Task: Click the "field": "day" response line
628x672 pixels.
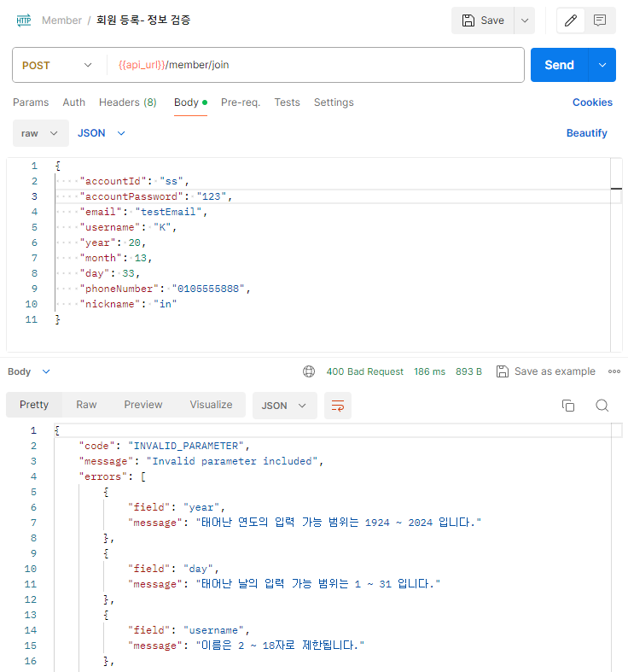Action: (x=173, y=570)
